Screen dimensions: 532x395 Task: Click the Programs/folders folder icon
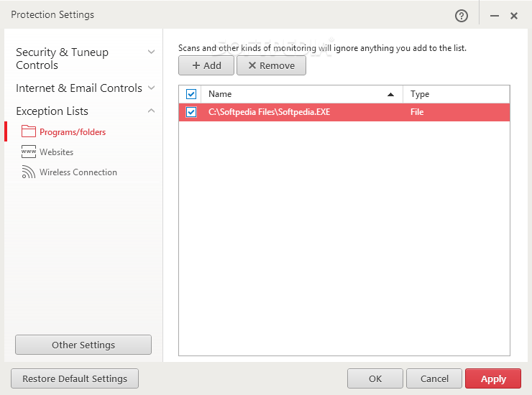click(x=29, y=131)
